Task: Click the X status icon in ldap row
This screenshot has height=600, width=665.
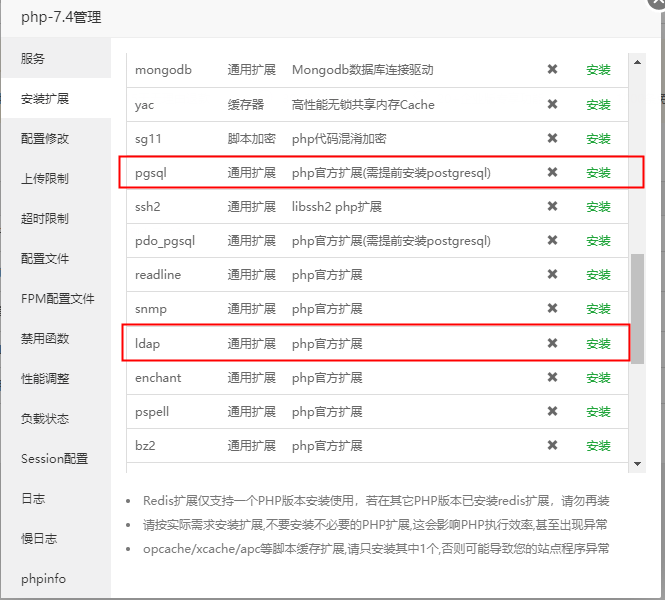Action: pos(552,344)
